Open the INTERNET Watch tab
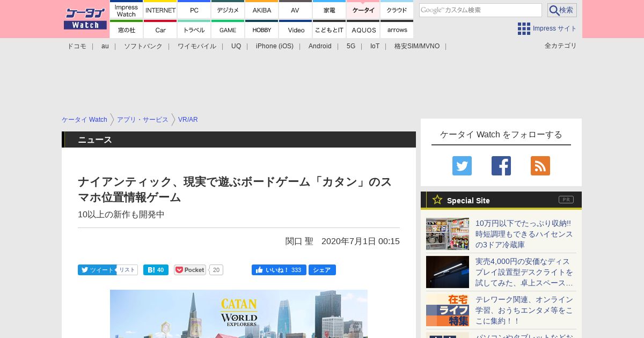Viewport: 644px width, 338px height. tap(160, 10)
